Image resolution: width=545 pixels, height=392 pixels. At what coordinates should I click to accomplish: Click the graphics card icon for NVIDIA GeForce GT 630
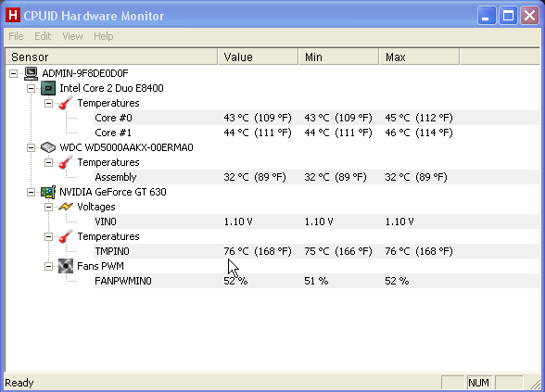coord(48,192)
